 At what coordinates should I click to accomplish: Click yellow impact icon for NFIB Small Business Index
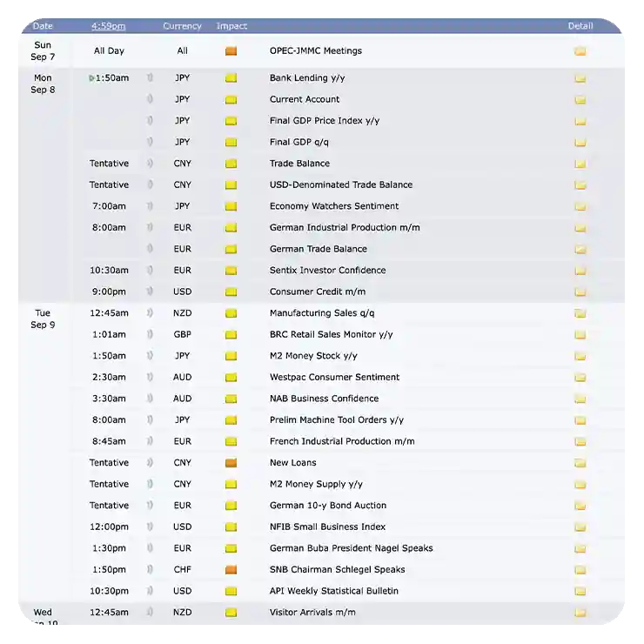click(x=231, y=527)
